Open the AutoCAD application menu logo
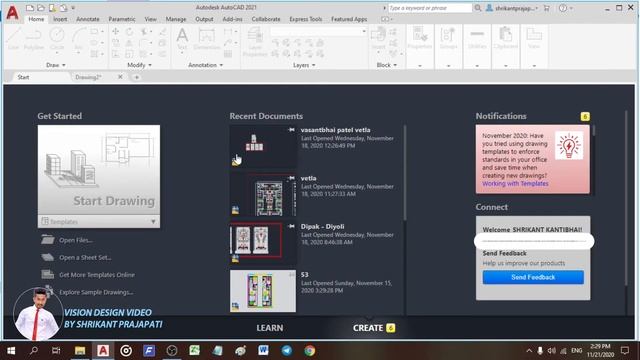Image resolution: width=640 pixels, height=360 pixels. [x=13, y=13]
